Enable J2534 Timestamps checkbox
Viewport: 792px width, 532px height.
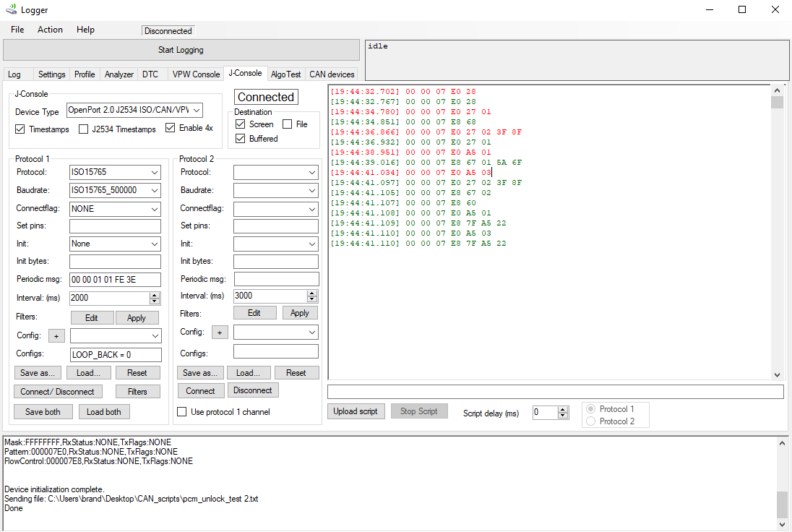[x=83, y=129]
